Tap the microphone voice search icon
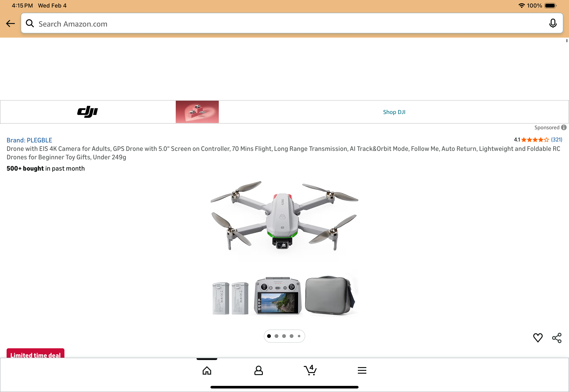Image resolution: width=569 pixels, height=392 pixels. (x=553, y=24)
